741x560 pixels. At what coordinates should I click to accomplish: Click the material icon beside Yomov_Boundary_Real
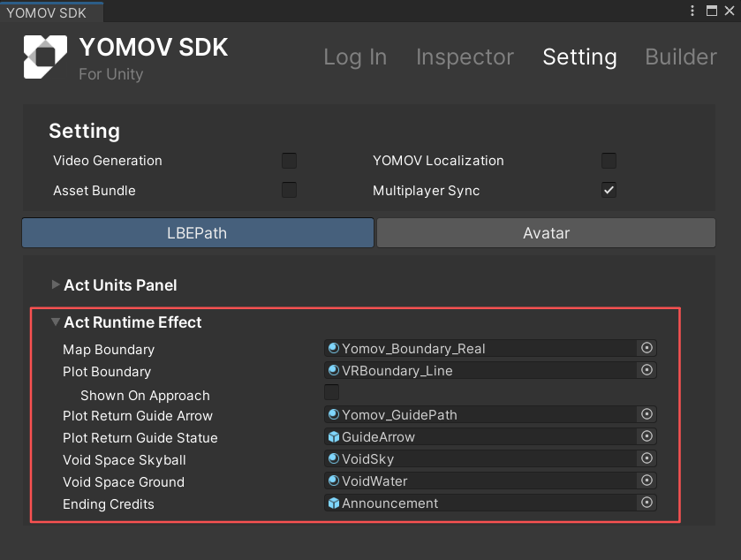(x=334, y=348)
